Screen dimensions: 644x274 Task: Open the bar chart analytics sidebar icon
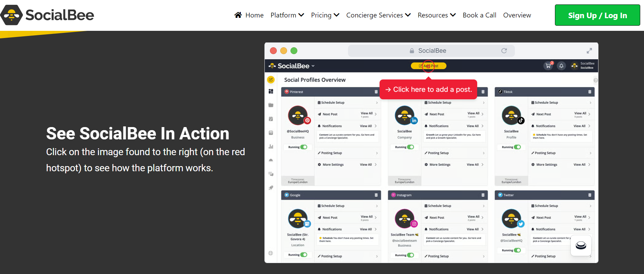pyautogui.click(x=271, y=146)
